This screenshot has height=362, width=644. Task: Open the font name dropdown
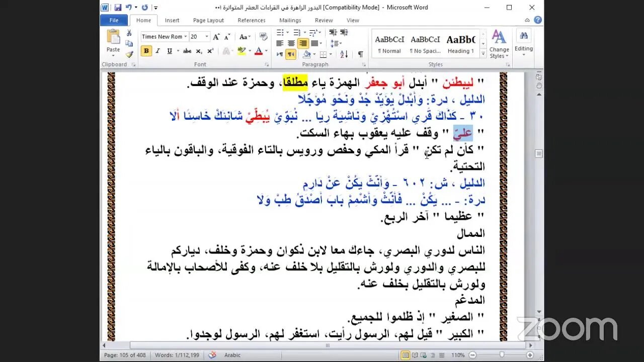[186, 37]
